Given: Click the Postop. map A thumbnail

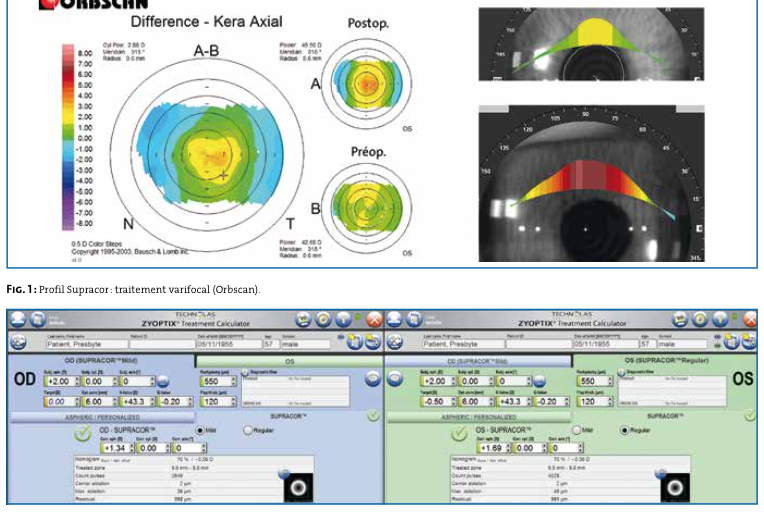Looking at the screenshot, I should click(367, 83).
